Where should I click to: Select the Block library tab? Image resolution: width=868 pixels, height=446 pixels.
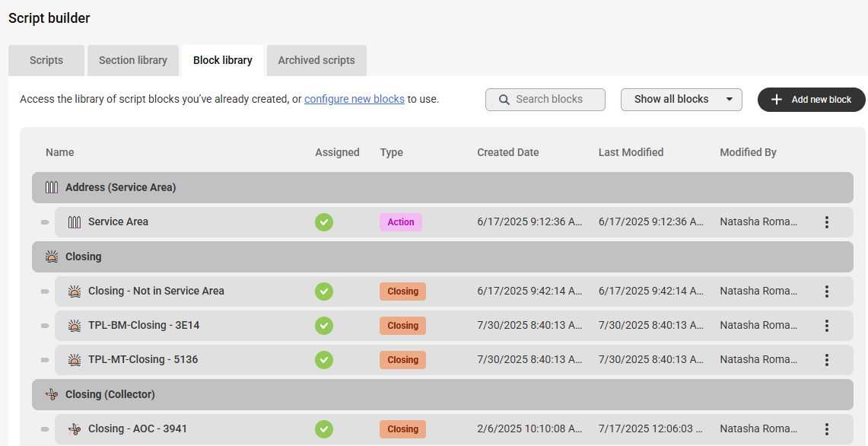tap(223, 60)
